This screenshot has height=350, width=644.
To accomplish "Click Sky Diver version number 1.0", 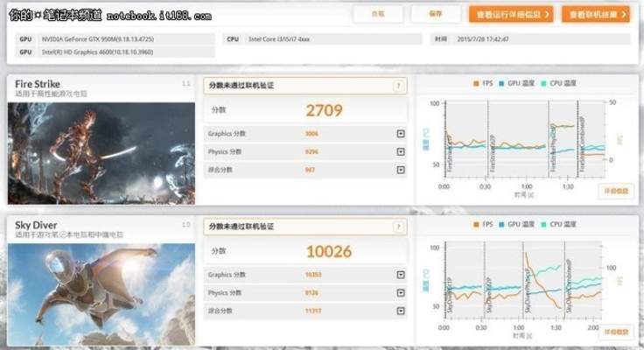I will tap(186, 225).
